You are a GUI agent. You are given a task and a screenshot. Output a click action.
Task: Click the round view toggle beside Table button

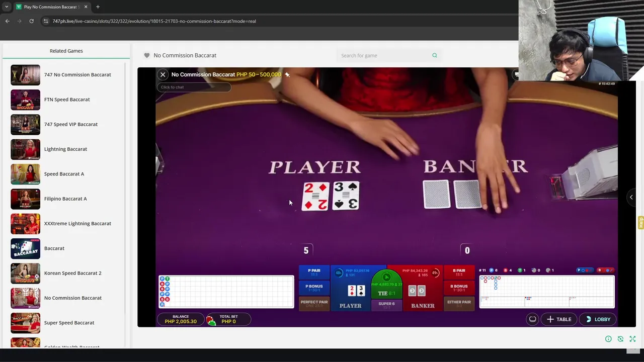(532, 319)
